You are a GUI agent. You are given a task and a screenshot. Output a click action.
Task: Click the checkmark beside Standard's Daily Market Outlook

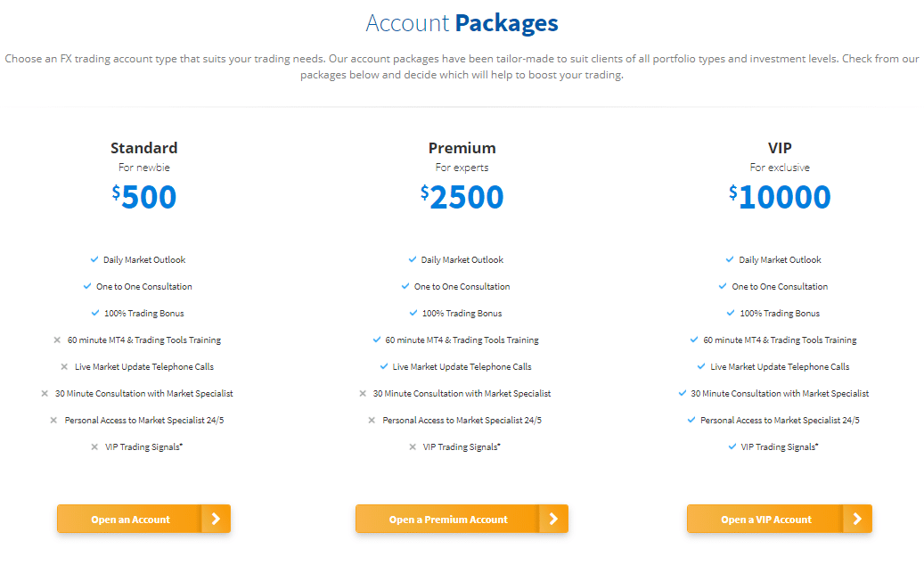coord(94,259)
